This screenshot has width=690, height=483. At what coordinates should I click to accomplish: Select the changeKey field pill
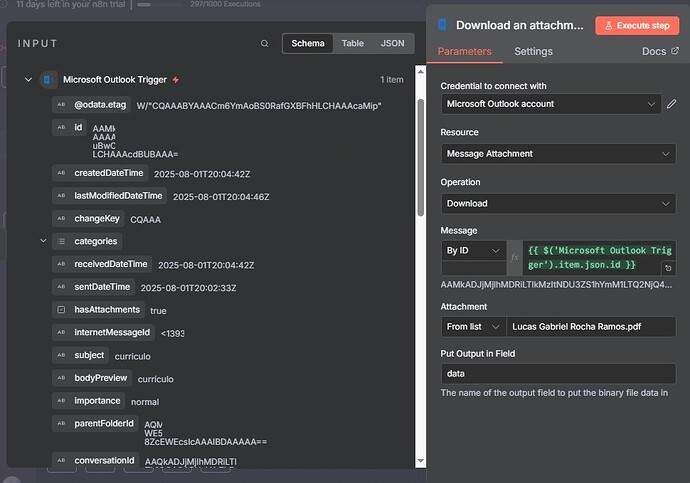point(88,219)
